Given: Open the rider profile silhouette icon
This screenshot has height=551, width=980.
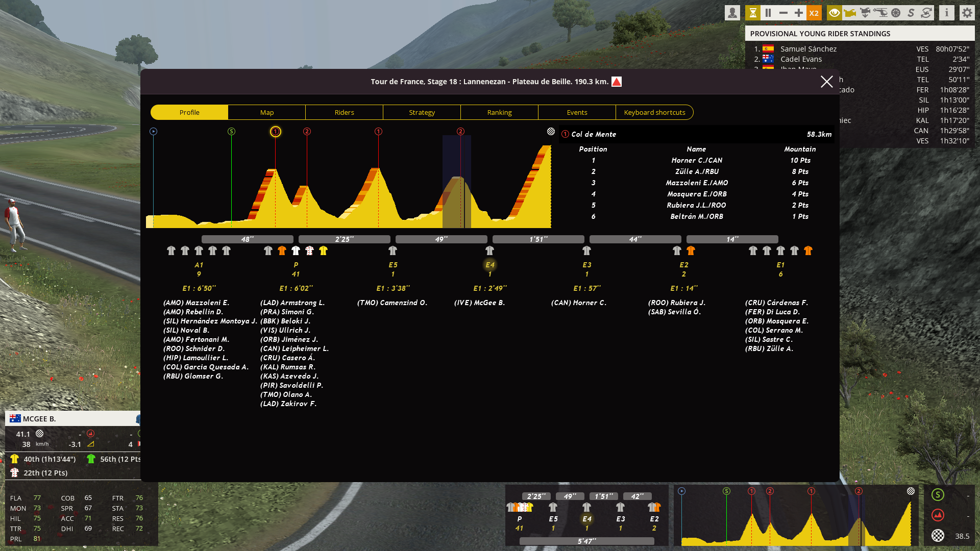Looking at the screenshot, I should click(732, 13).
